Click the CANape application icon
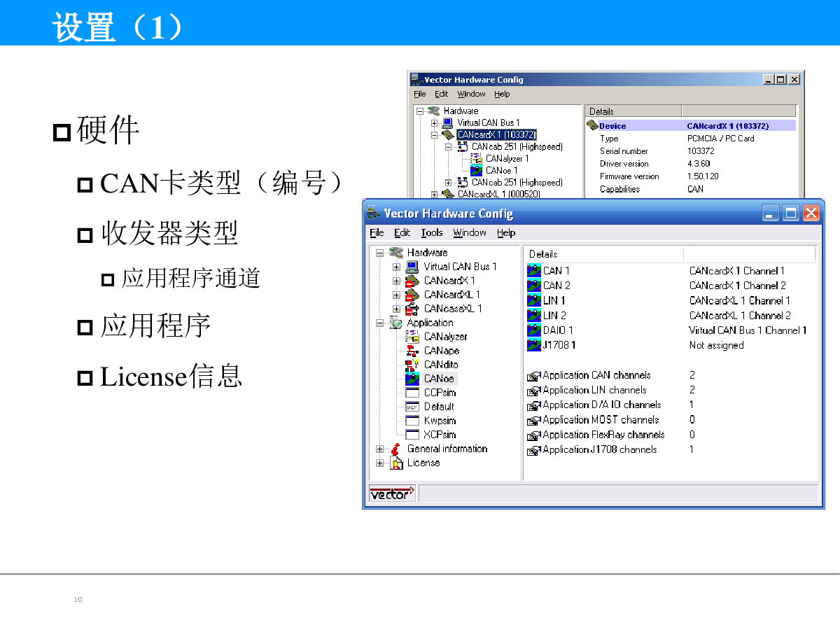The image size is (840, 630). coord(412,351)
